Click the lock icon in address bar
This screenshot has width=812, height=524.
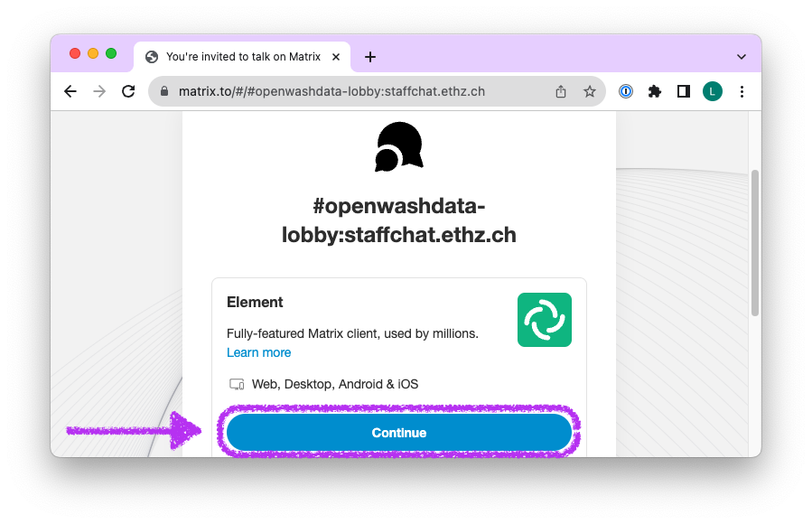pyautogui.click(x=164, y=91)
